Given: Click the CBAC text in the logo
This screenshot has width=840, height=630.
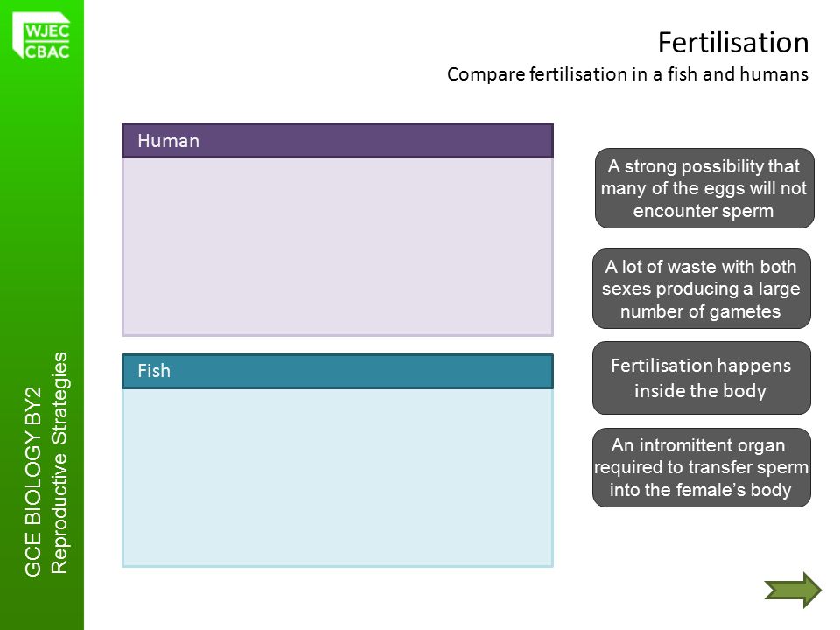Looking at the screenshot, I should point(47,52).
